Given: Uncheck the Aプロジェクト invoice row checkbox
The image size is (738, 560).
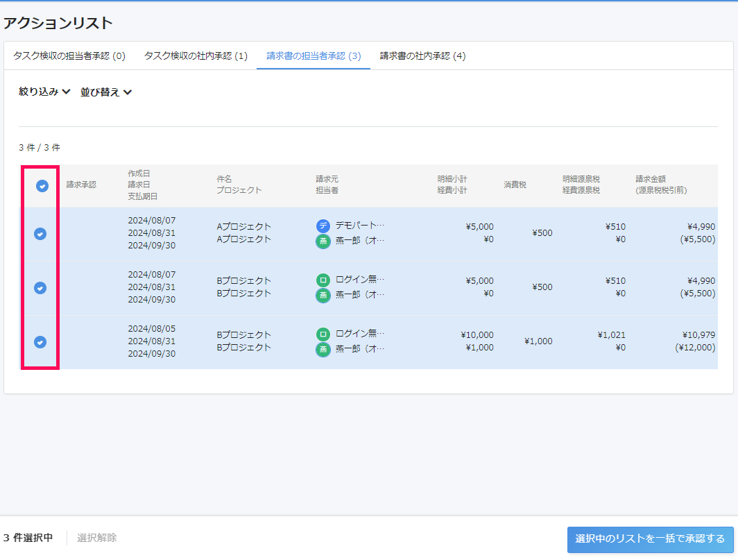Looking at the screenshot, I should (40, 234).
